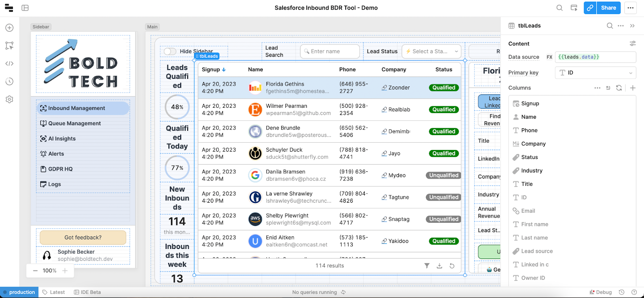Open table filter funnel icon
The width and height of the screenshot is (644, 298).
tap(427, 266)
